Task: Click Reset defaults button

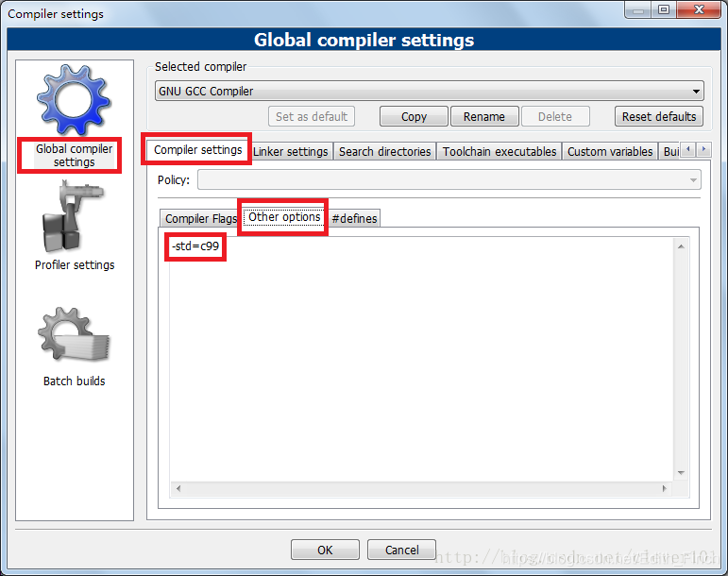Action: pyautogui.click(x=659, y=116)
